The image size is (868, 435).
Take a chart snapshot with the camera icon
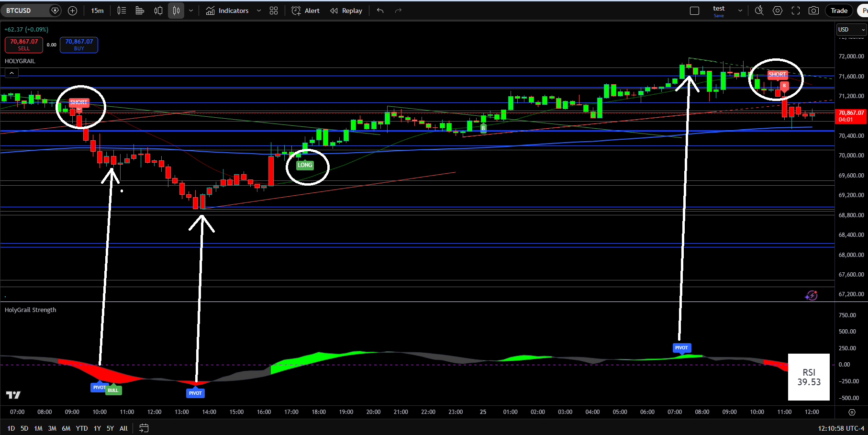[x=813, y=11]
